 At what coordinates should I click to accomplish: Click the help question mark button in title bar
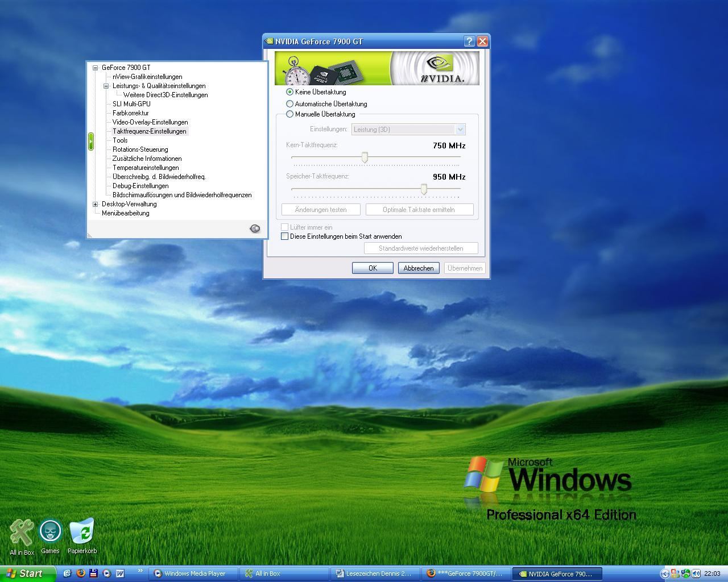pyautogui.click(x=469, y=41)
